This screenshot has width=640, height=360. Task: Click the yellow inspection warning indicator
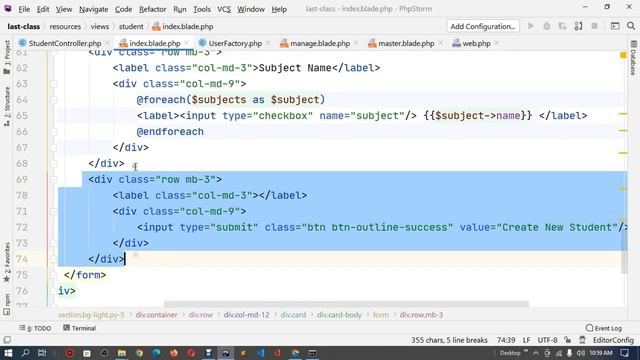click(x=623, y=55)
